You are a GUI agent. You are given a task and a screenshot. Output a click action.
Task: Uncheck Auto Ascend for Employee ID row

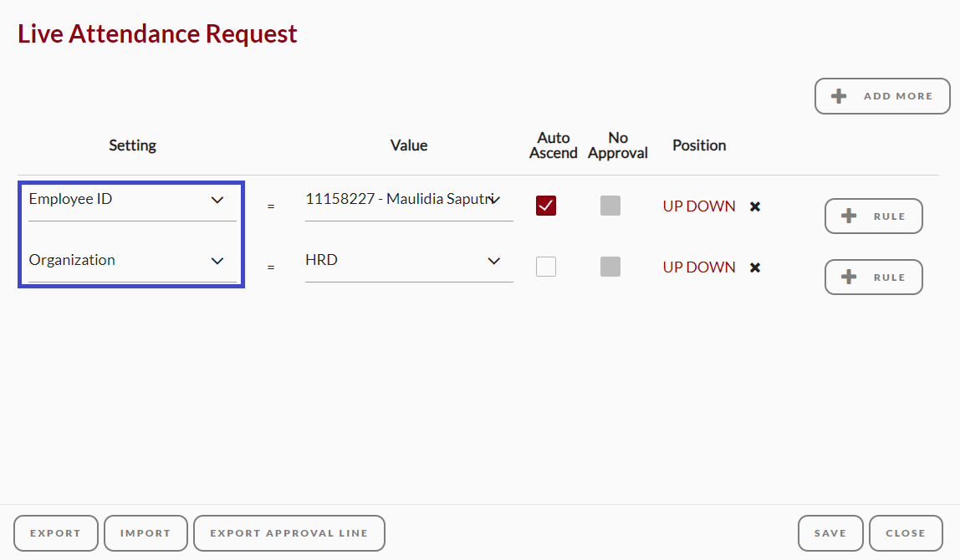pyautogui.click(x=545, y=206)
